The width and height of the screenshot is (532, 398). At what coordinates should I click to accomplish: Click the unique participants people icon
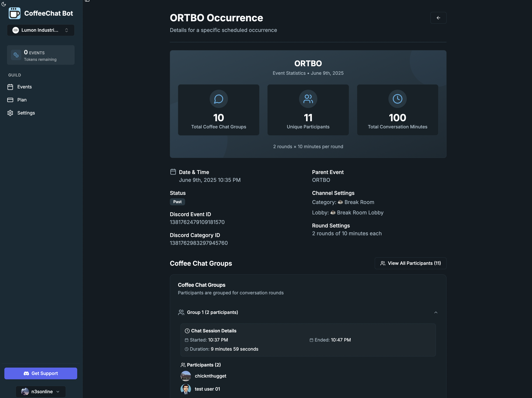308,99
